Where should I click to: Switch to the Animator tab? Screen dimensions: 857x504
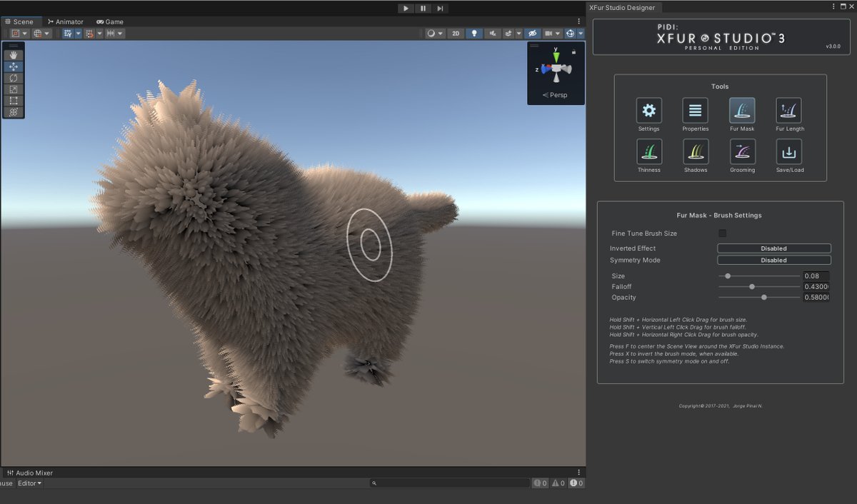65,21
